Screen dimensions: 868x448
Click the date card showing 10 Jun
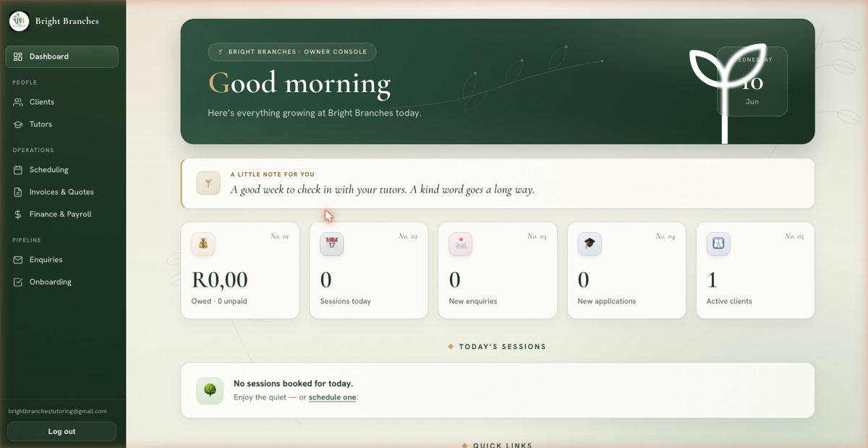[x=752, y=81]
